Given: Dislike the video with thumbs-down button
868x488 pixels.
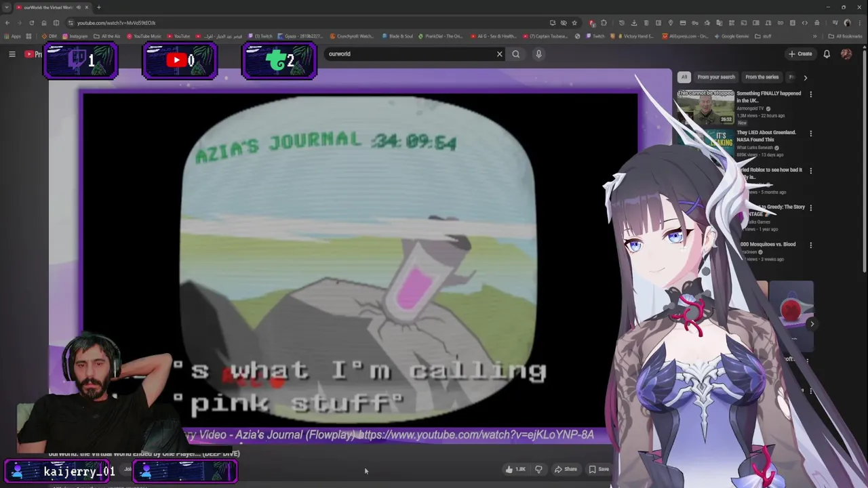Looking at the screenshot, I should 538,469.
